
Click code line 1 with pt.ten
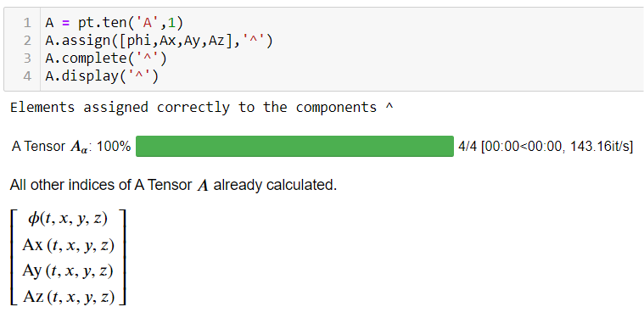point(115,23)
